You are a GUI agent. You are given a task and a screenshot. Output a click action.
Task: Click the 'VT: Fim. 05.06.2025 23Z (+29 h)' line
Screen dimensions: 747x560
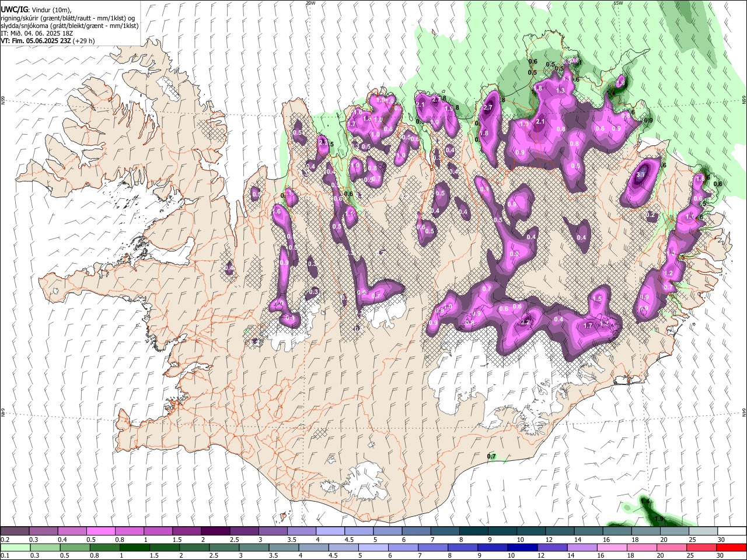pos(47,41)
